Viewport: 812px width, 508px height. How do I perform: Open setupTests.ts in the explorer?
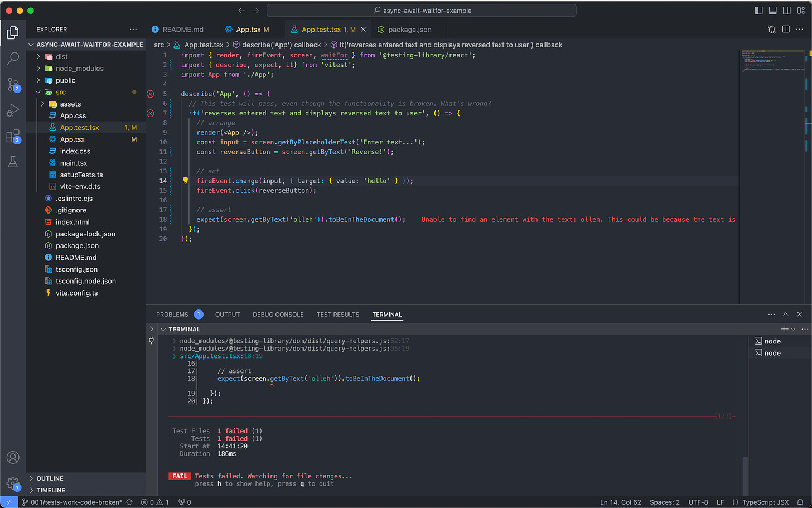(x=81, y=175)
